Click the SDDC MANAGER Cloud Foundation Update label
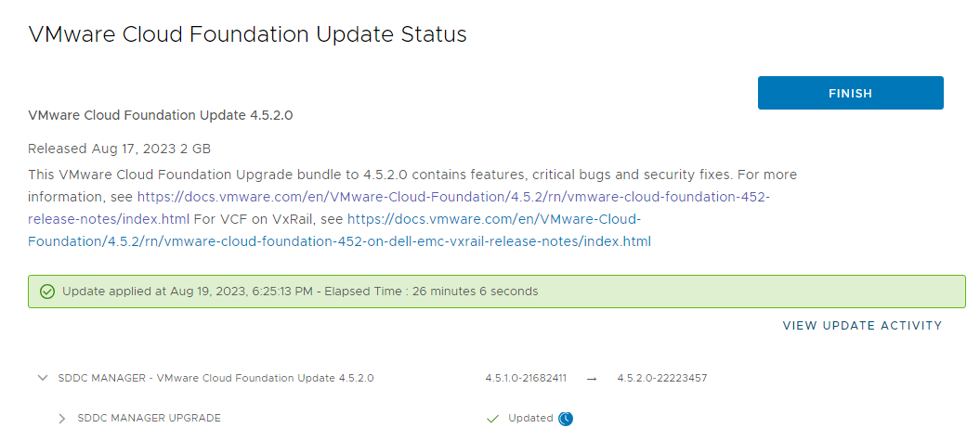This screenshot has height=441, width=980. [x=216, y=379]
